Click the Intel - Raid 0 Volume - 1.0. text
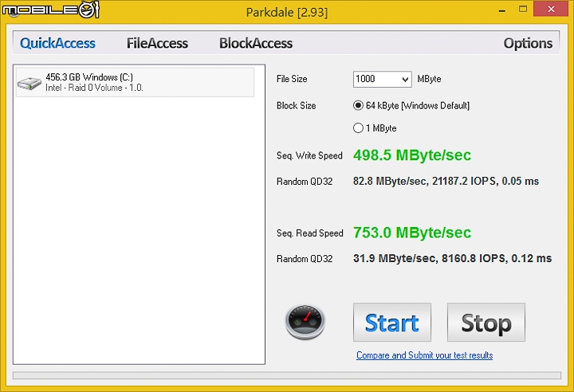 (94, 88)
